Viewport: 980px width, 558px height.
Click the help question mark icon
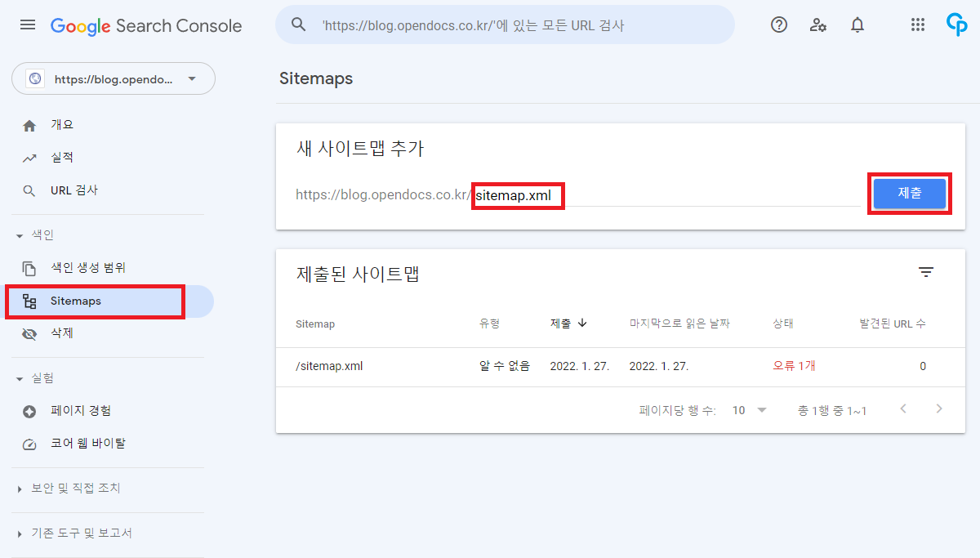(x=778, y=25)
